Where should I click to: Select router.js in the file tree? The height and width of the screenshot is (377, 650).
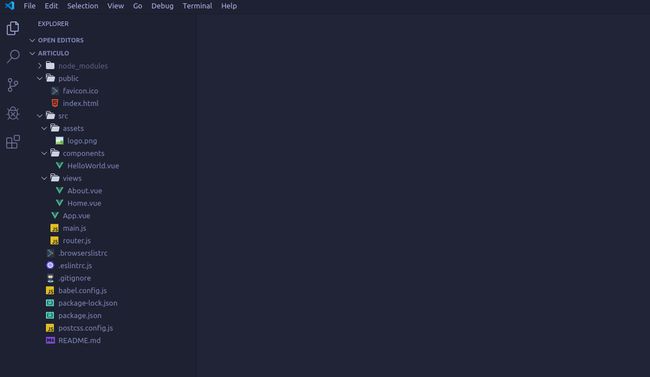point(76,241)
